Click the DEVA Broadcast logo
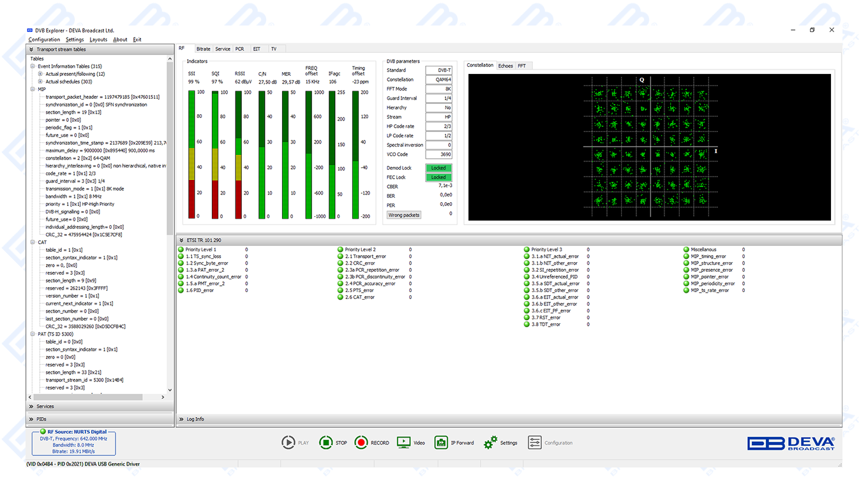 (x=791, y=443)
